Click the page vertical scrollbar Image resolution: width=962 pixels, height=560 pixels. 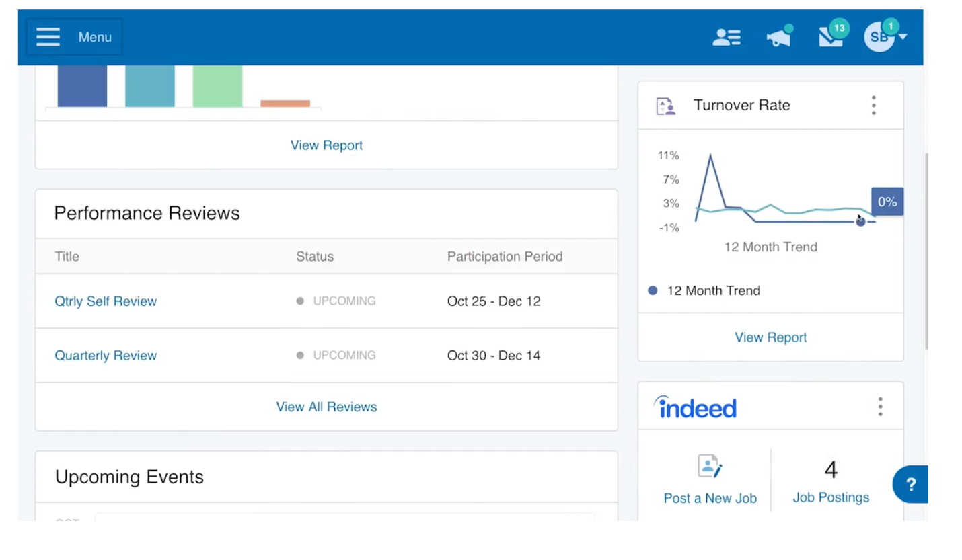[x=926, y=249]
